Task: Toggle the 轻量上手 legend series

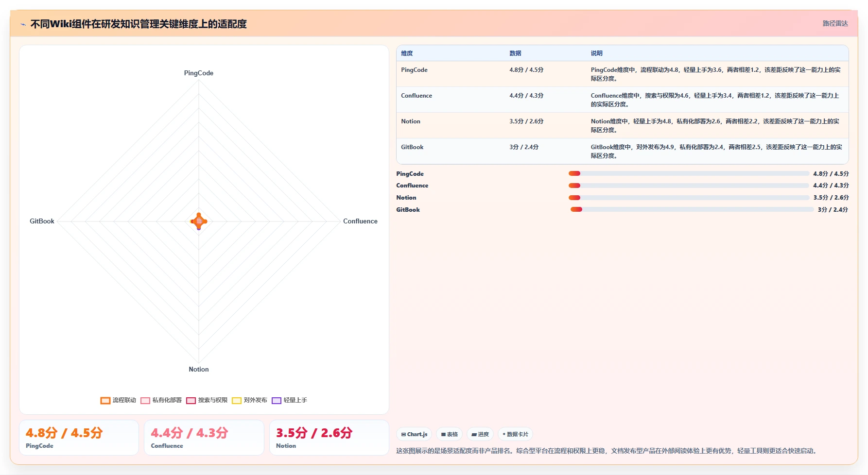Action: [x=289, y=400]
